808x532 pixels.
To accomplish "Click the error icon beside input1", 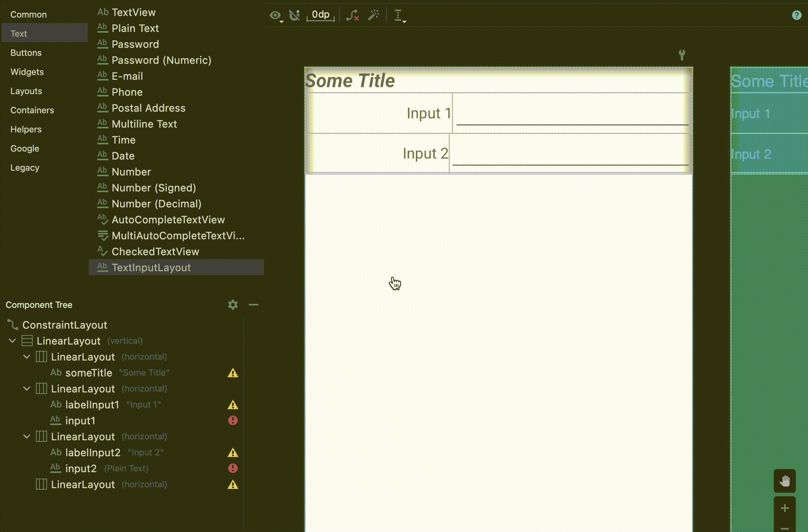I will click(x=233, y=420).
